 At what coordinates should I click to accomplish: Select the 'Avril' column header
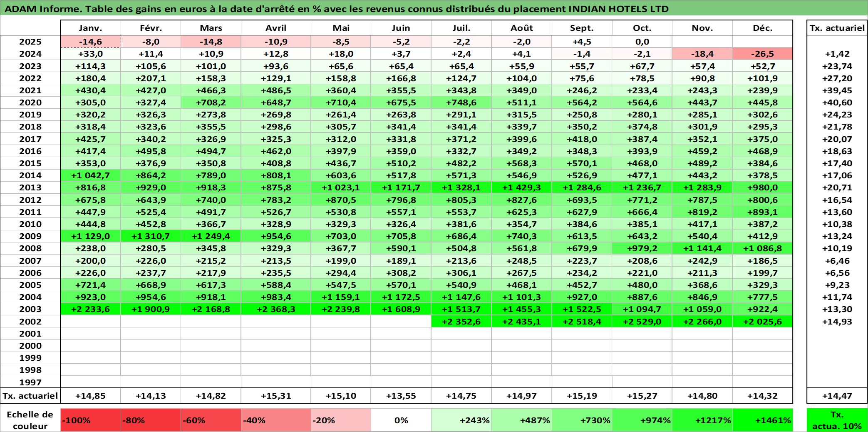[276, 28]
